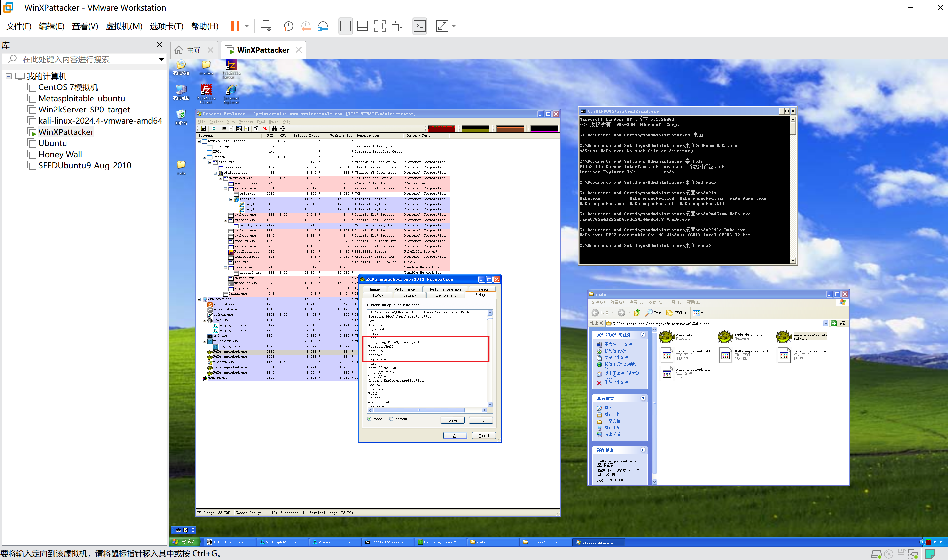Click the red X kill process icon
Viewport: 948px width, 560px height.
click(x=265, y=129)
